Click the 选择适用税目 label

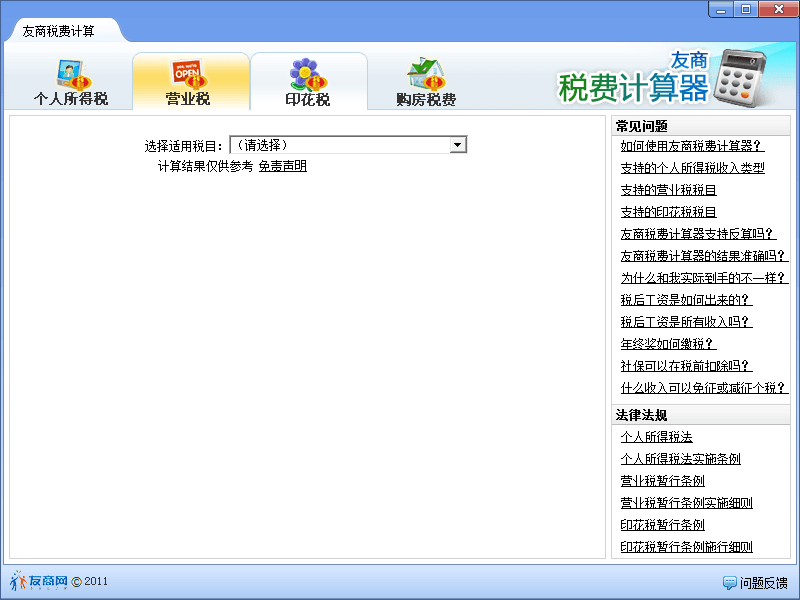(184, 146)
